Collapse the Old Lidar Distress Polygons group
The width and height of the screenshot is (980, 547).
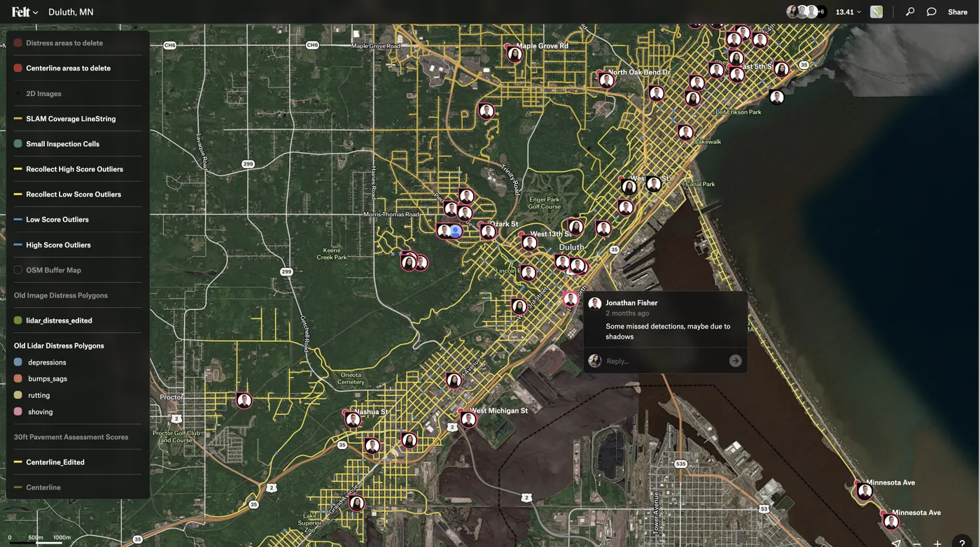tap(59, 346)
